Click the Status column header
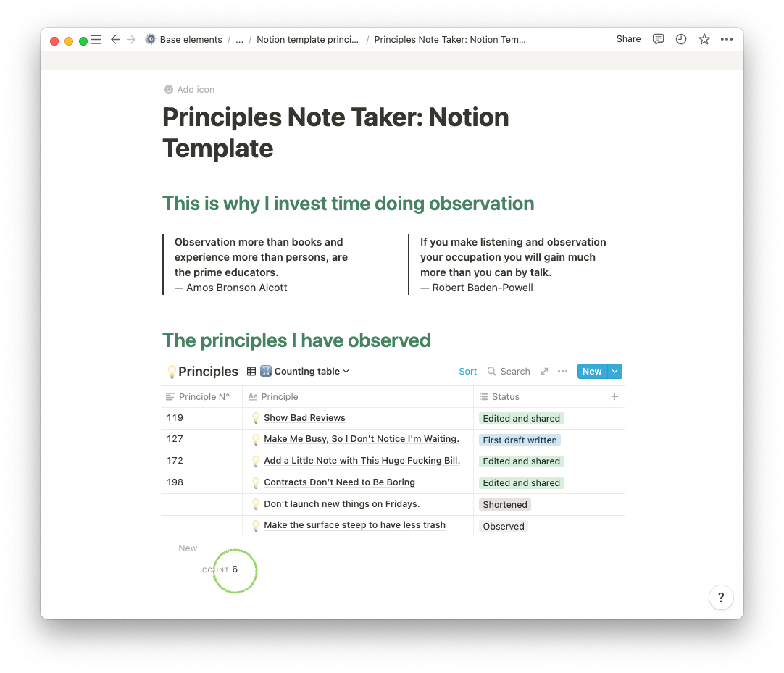This screenshot has height=673, width=784. 505,397
